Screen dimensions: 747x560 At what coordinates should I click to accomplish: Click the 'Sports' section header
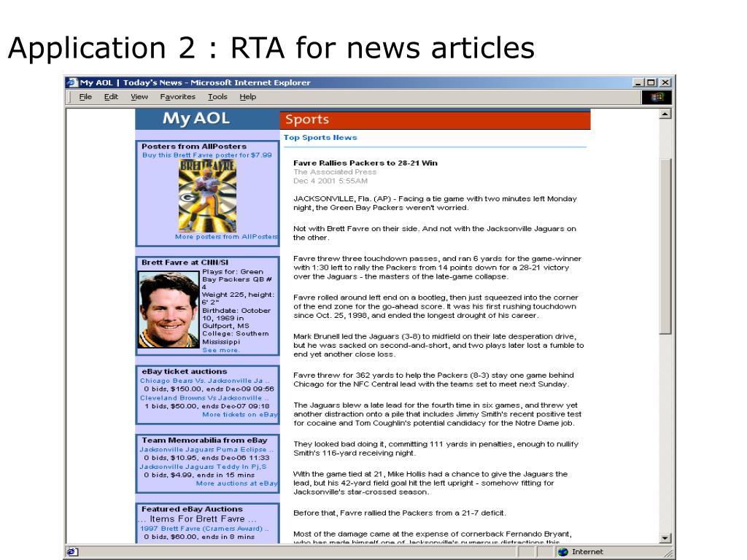tap(307, 119)
